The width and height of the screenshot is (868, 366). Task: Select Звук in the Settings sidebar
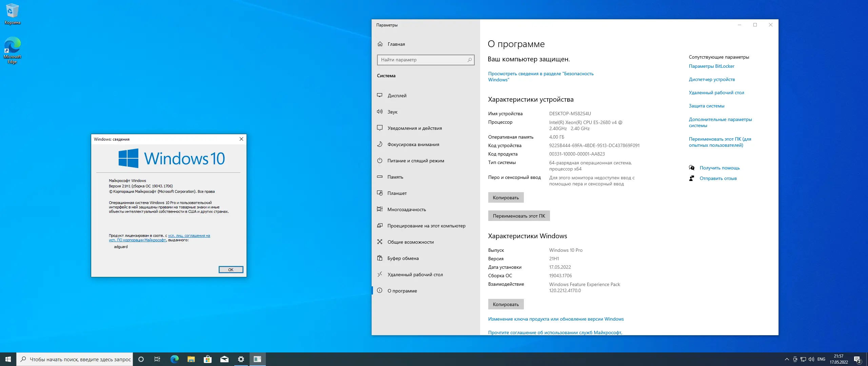[x=393, y=111]
